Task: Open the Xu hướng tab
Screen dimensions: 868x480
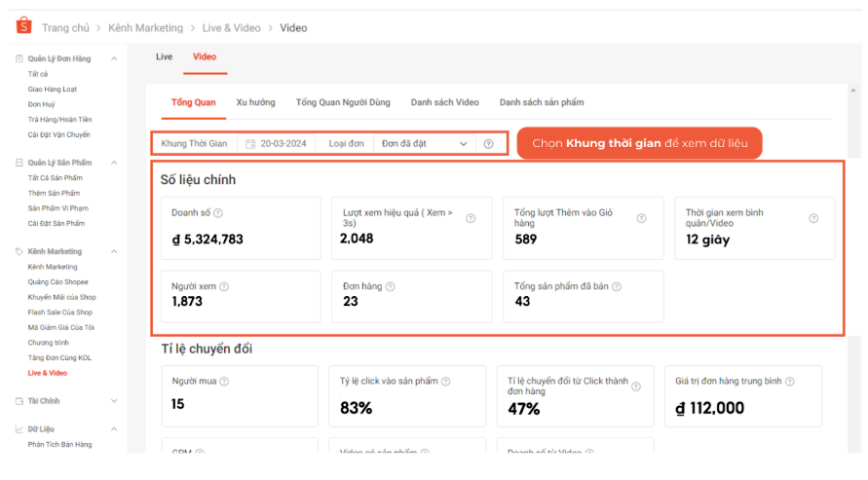Action: pos(255,102)
